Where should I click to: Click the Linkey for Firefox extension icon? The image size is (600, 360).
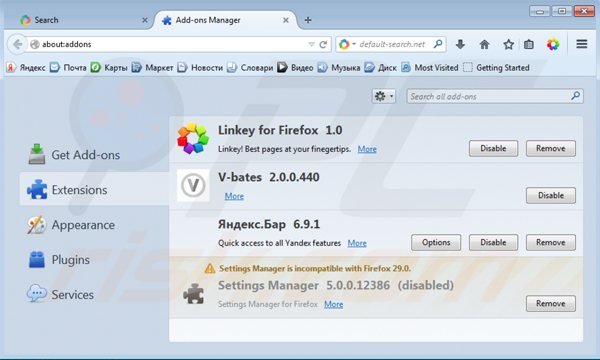pos(193,138)
